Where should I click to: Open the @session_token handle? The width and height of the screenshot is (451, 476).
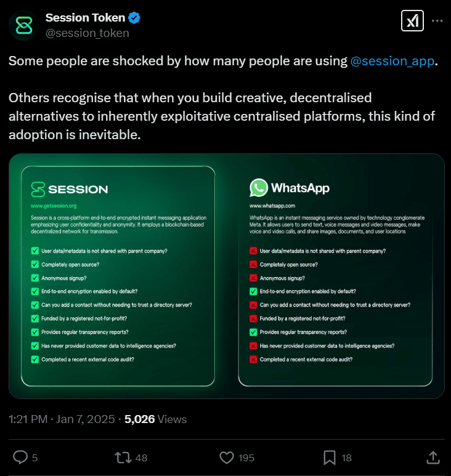(87, 33)
